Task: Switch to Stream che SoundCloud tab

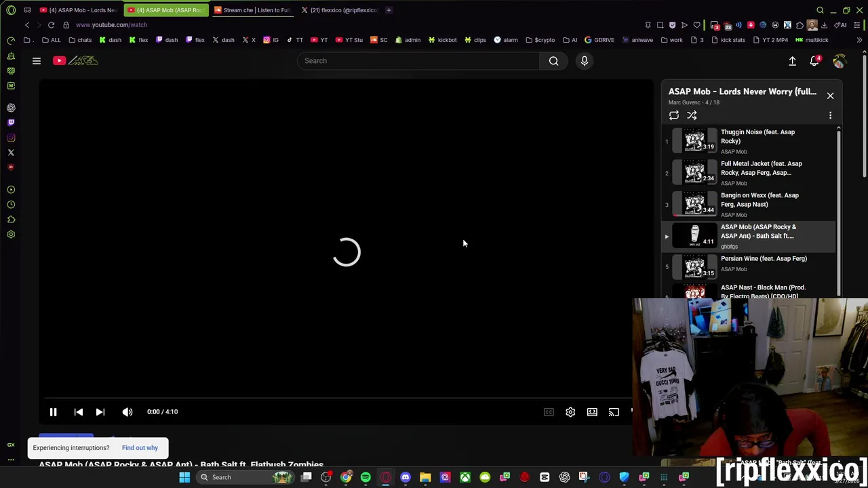Action: [252, 10]
